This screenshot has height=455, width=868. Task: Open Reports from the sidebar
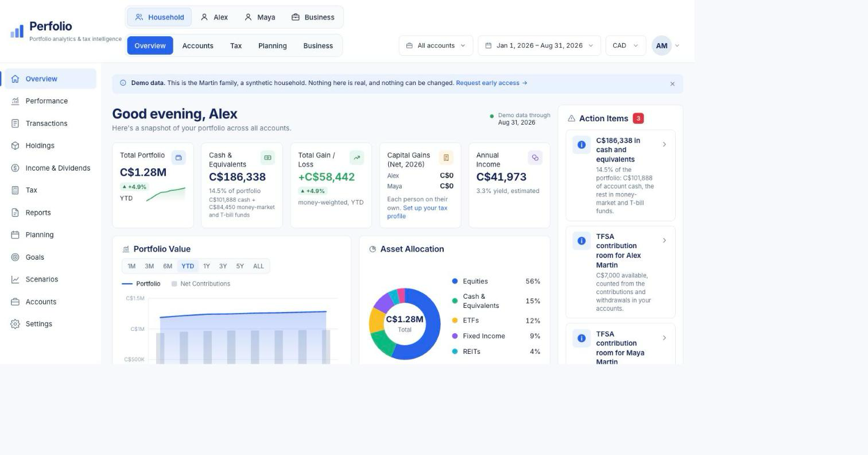(51, 213)
